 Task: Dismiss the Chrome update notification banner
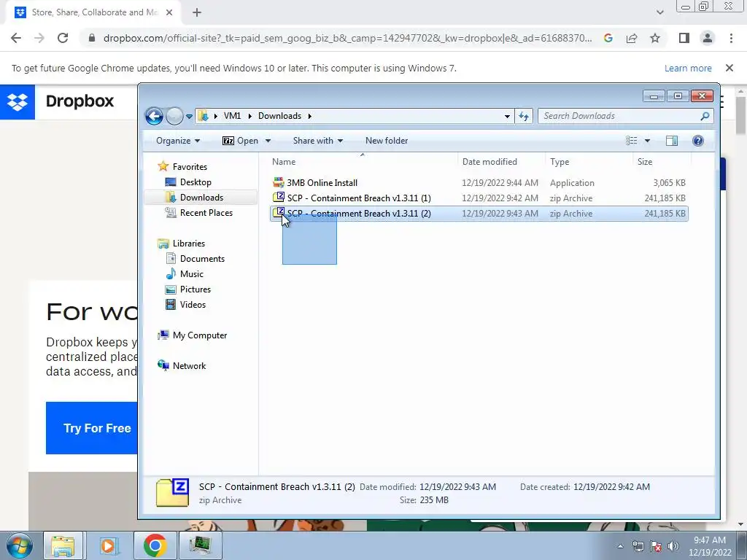point(729,68)
